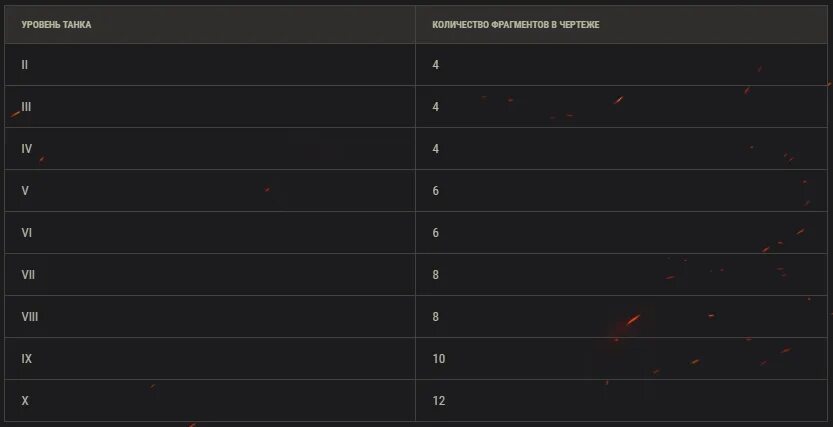Select the tier VII row label
833x427 pixels.
point(28,275)
